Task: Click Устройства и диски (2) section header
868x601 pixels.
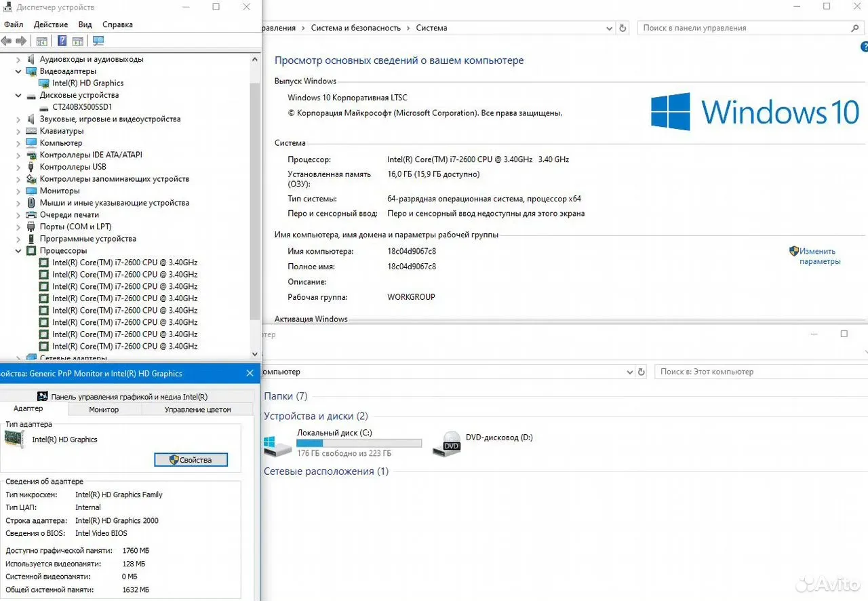Action: pos(315,416)
